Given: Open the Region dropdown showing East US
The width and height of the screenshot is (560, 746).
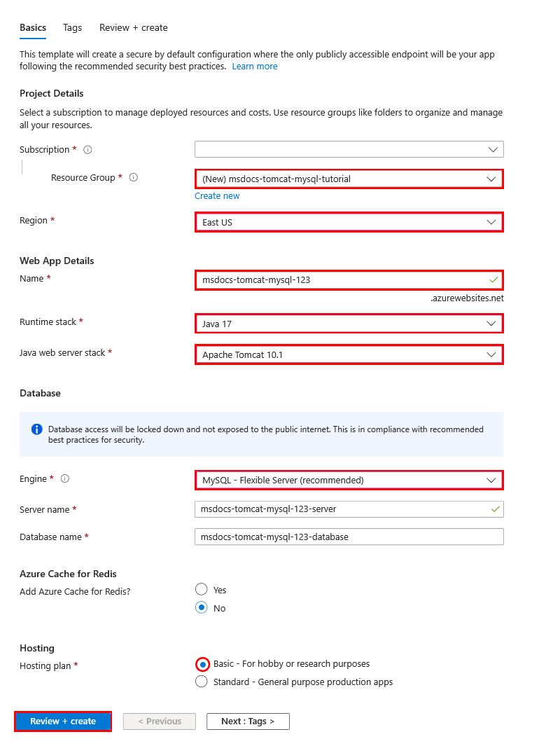Looking at the screenshot, I should pos(349,222).
